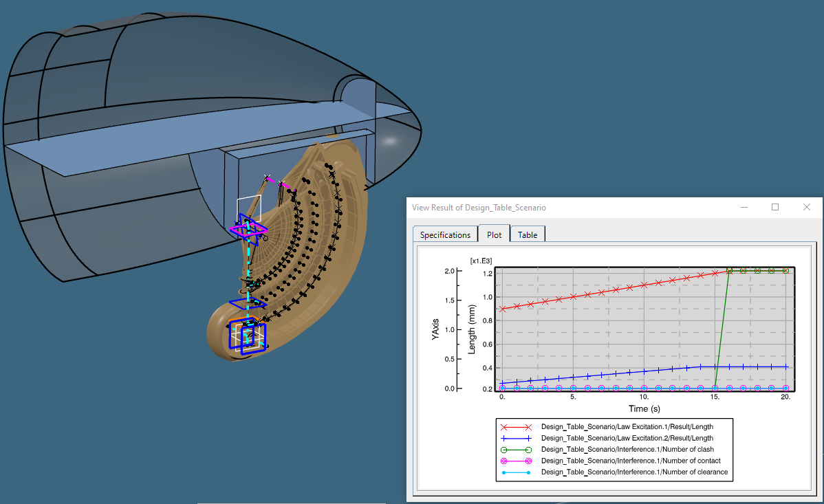Switch to the Specifications tab
This screenshot has width=824, height=504.
tap(444, 234)
